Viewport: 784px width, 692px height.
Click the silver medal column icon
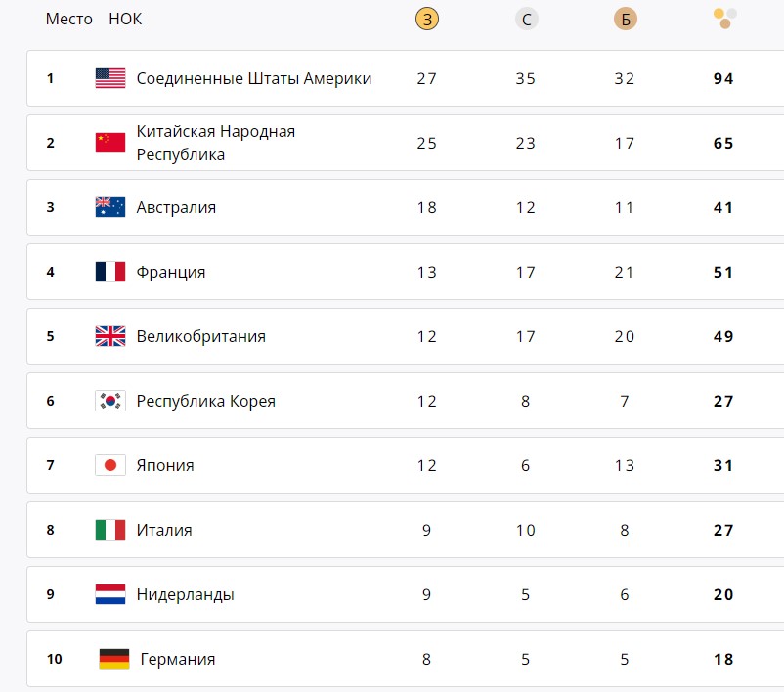point(526,19)
